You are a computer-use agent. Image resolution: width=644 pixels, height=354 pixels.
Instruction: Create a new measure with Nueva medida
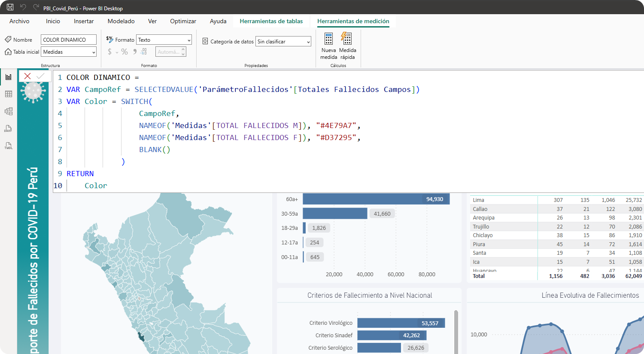tap(328, 46)
